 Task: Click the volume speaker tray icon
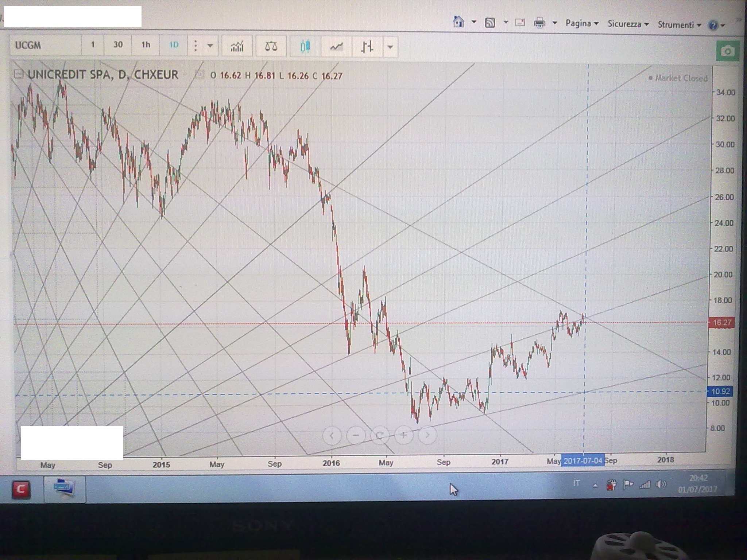click(661, 485)
